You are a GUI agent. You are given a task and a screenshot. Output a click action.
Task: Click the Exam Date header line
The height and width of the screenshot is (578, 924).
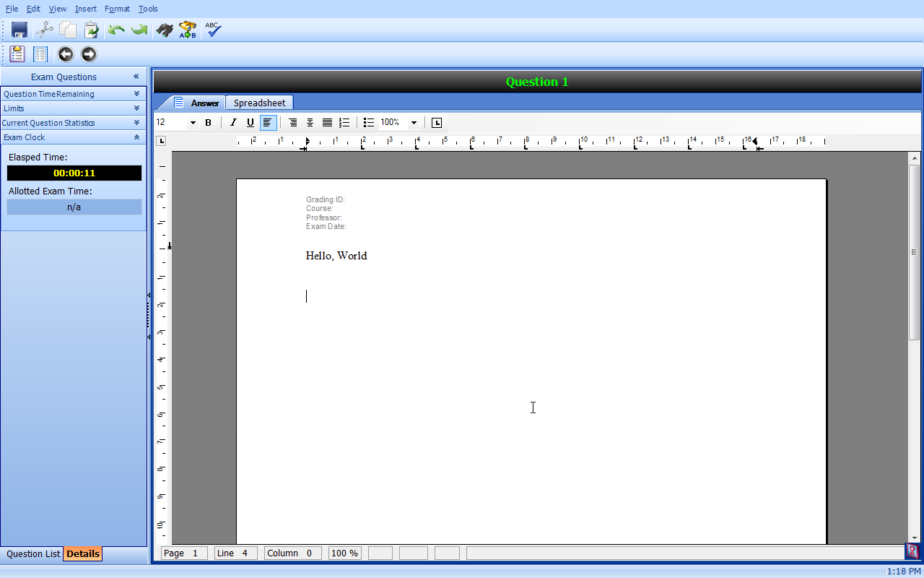(x=326, y=226)
